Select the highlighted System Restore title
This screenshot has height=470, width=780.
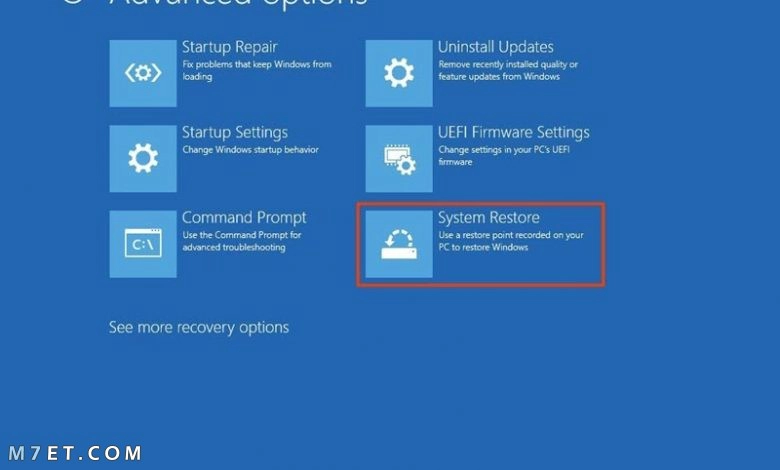(x=488, y=218)
